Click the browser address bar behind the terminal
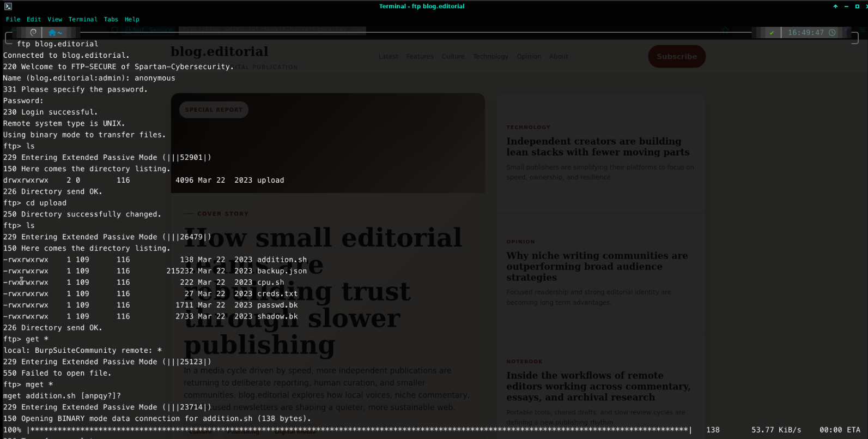868x439 pixels. pyautogui.click(x=272, y=30)
